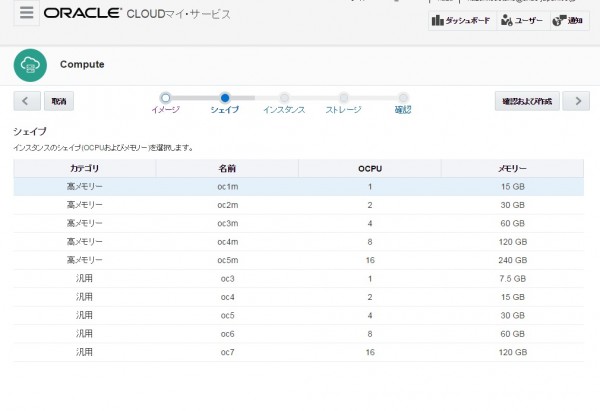Select the oc1m shape row
This screenshot has height=411, width=600.
[299, 187]
